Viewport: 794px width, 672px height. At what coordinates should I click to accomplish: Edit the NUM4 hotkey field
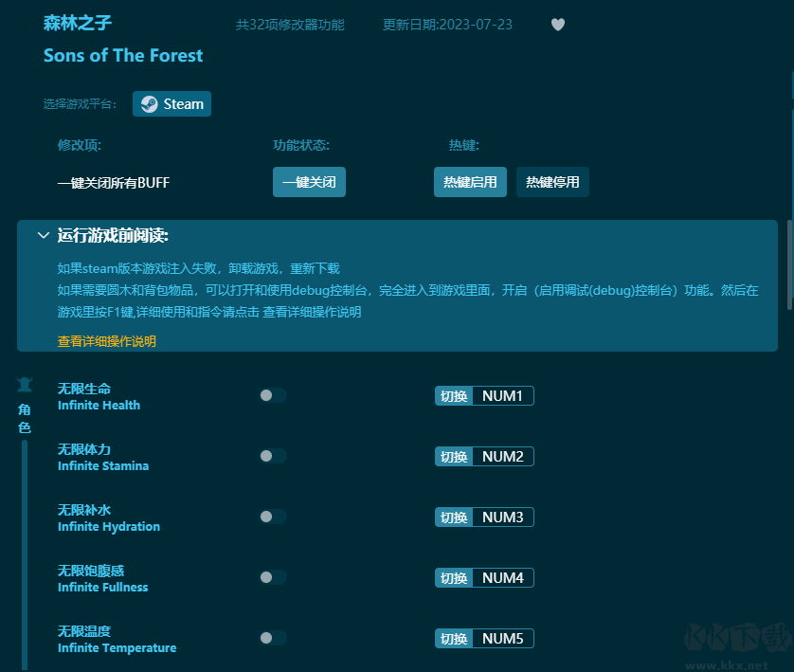(x=503, y=578)
